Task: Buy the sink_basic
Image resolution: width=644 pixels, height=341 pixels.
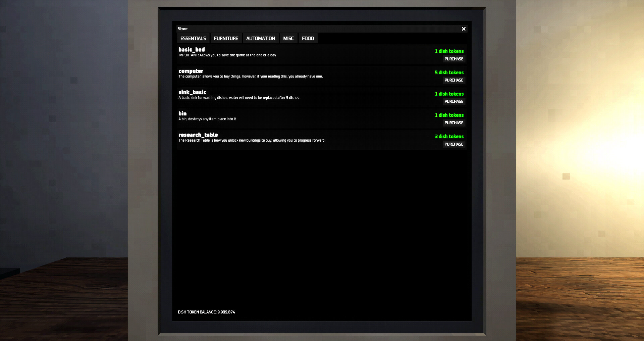Action: (454, 101)
